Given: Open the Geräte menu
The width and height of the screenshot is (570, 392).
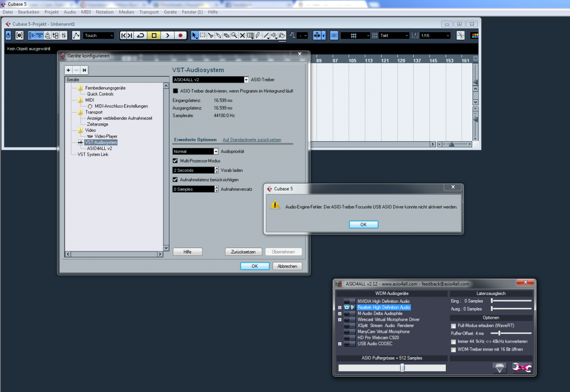Looking at the screenshot, I should click(x=170, y=12).
